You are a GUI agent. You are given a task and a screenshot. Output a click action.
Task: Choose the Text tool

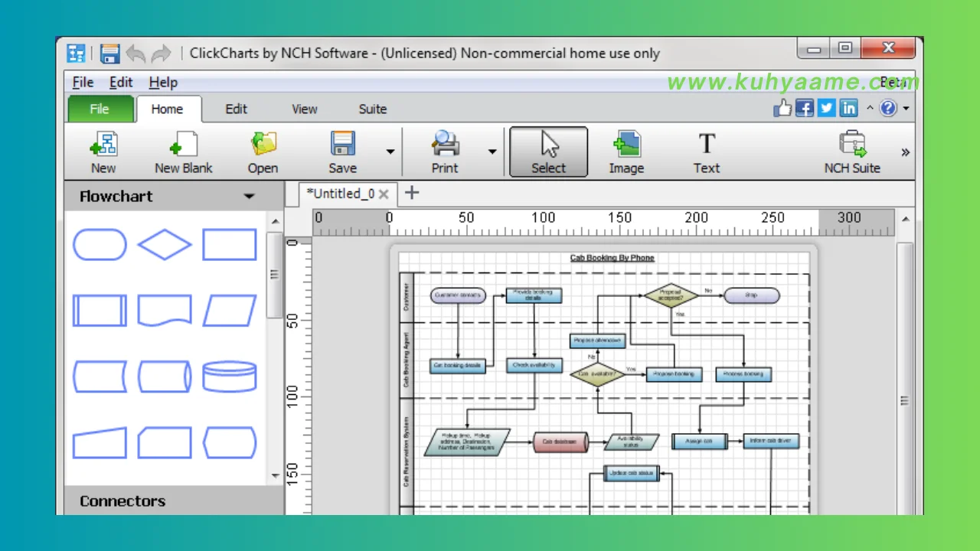[x=706, y=152]
